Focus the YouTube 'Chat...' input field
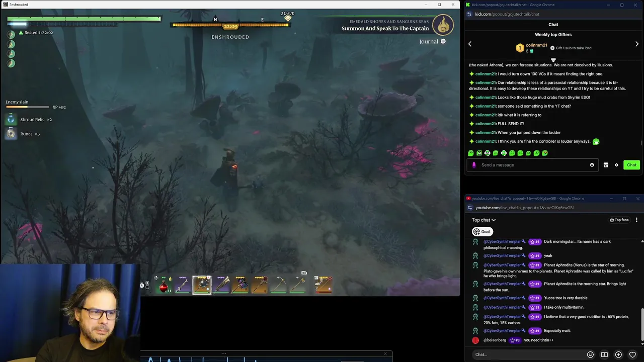 tap(528, 354)
